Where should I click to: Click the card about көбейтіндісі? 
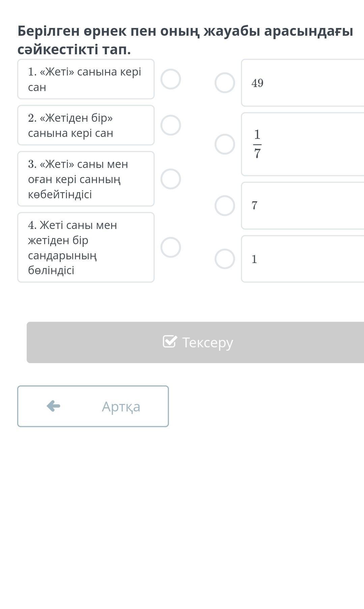pos(86,179)
